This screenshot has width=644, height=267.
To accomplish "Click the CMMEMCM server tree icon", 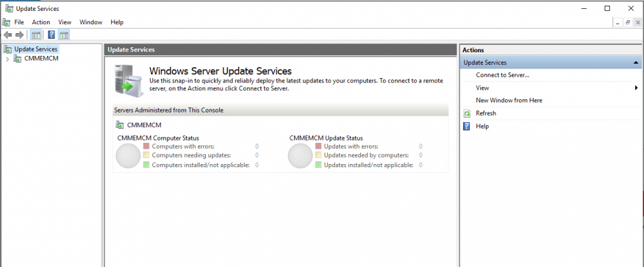I will 18,58.
